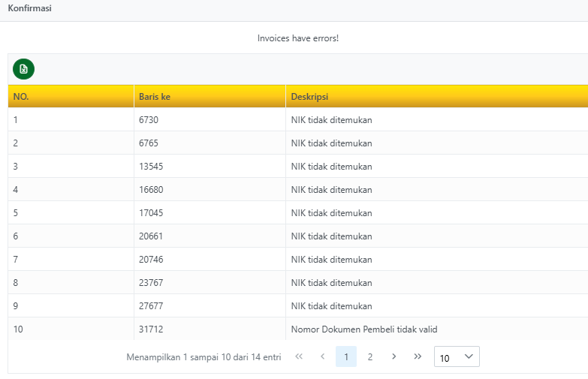588x379 pixels.
Task: Go to first page double-chevron icon
Action: (x=299, y=356)
